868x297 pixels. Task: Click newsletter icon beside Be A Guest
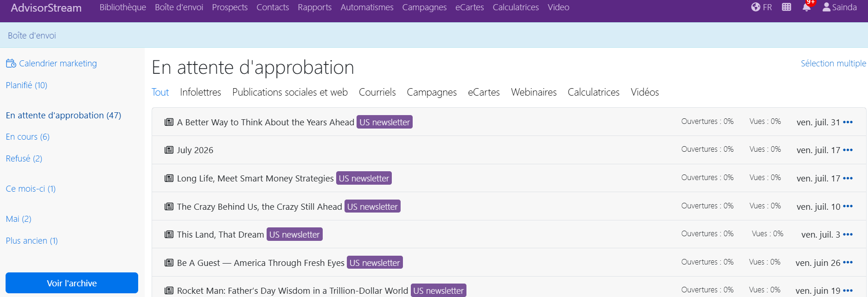tap(169, 263)
